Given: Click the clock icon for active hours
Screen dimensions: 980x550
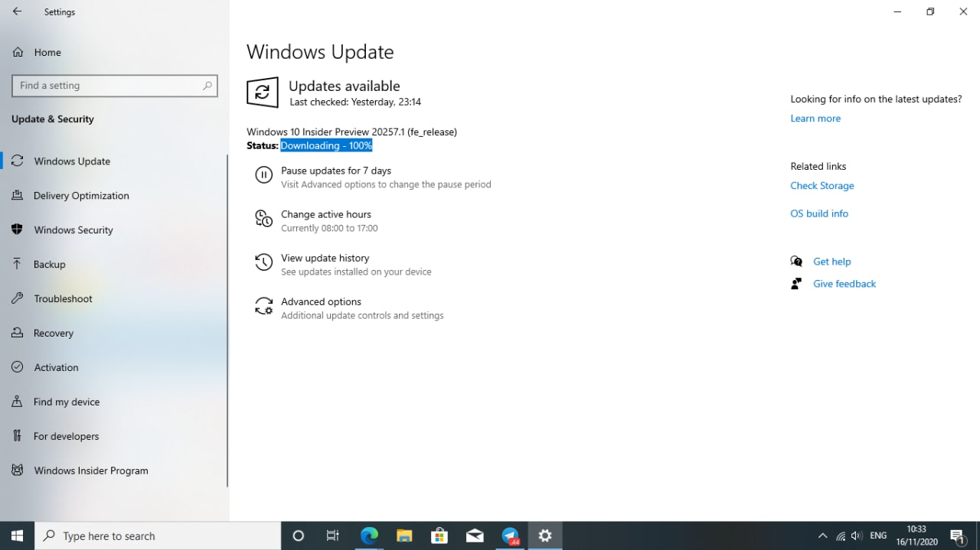Looking at the screenshot, I should [x=263, y=219].
